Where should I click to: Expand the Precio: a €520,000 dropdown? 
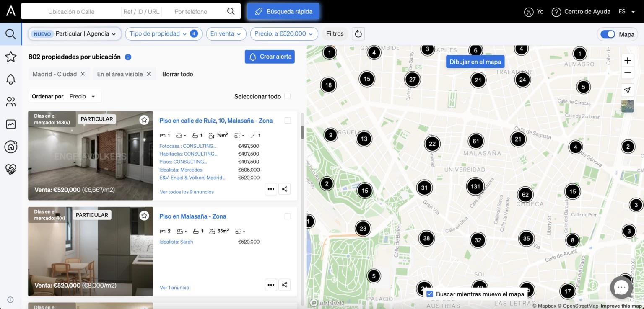(284, 34)
